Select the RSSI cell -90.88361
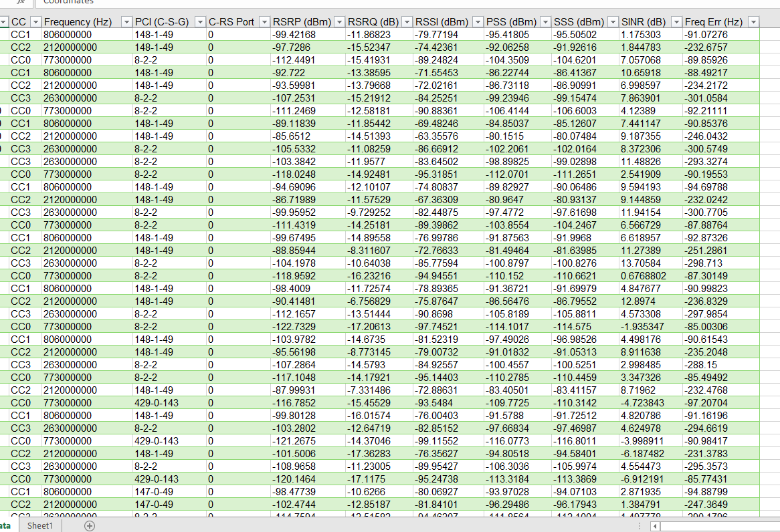 pyautogui.click(x=449, y=111)
